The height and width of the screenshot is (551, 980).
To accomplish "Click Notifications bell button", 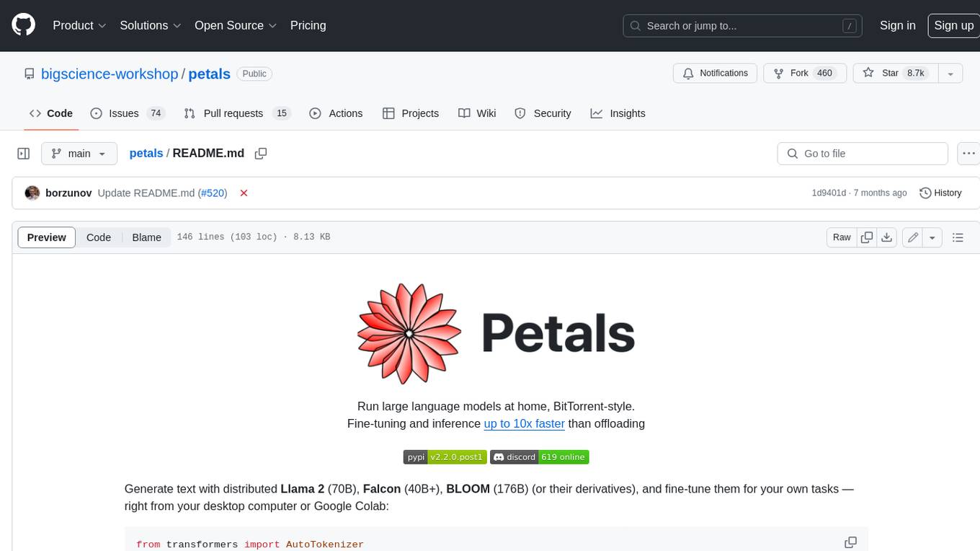I will (716, 74).
